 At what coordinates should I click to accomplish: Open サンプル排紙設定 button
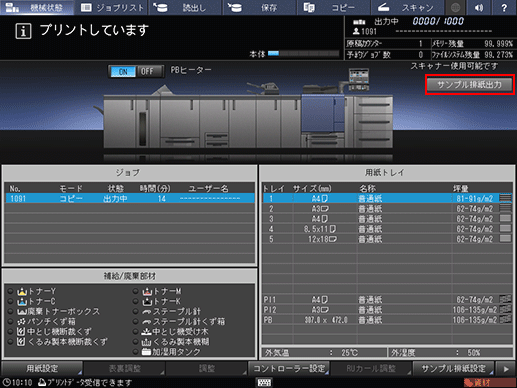click(454, 369)
